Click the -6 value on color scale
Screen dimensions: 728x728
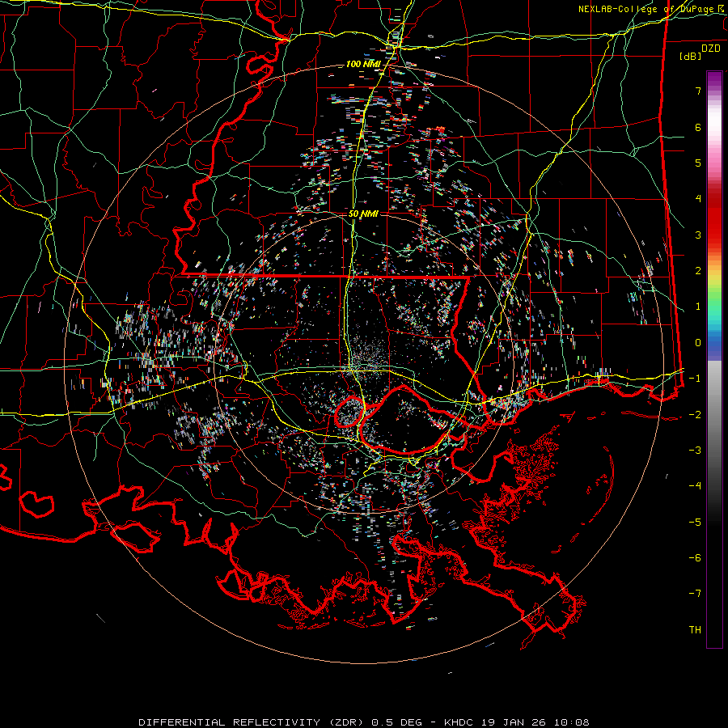(695, 558)
